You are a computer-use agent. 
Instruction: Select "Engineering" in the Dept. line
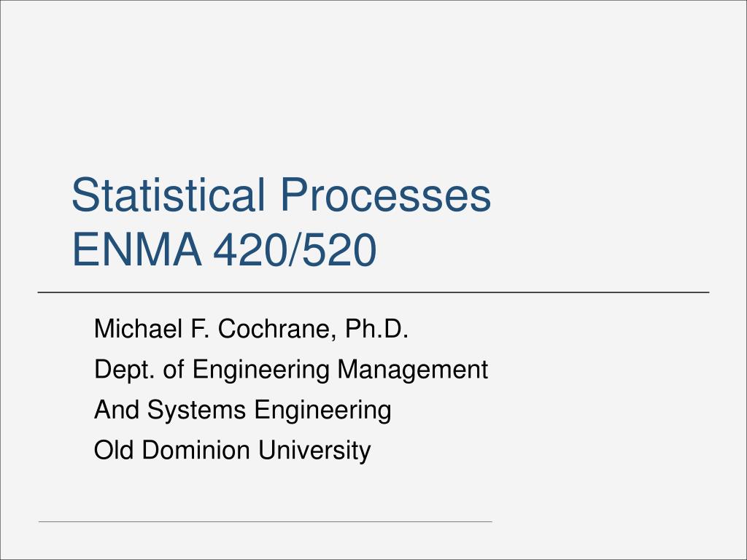point(260,370)
